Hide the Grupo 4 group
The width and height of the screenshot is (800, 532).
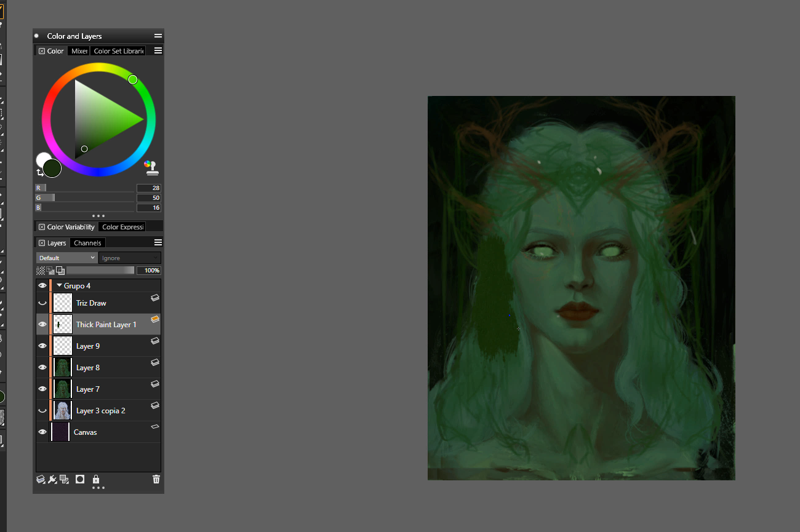point(42,286)
